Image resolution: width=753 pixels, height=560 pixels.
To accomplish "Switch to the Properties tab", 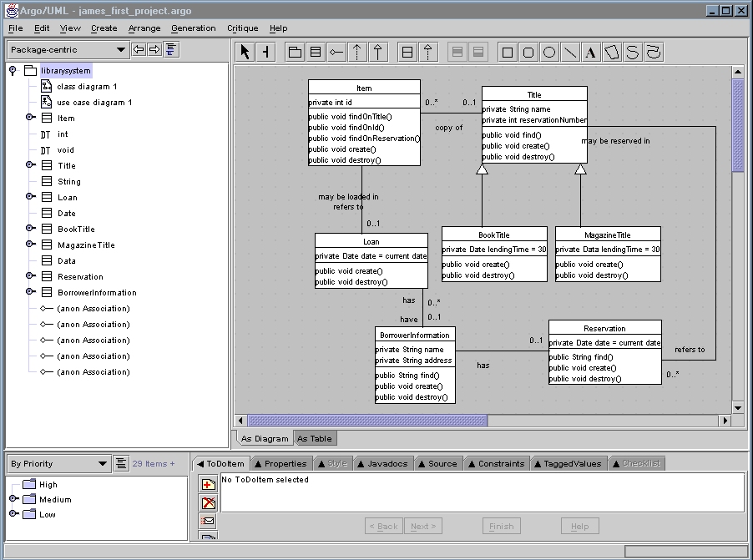I will 280,463.
